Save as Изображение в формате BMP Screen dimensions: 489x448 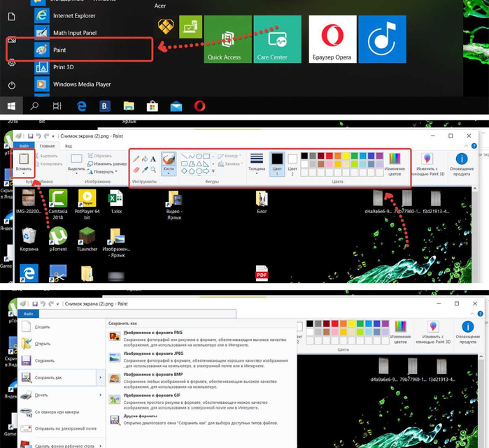[x=201, y=380]
